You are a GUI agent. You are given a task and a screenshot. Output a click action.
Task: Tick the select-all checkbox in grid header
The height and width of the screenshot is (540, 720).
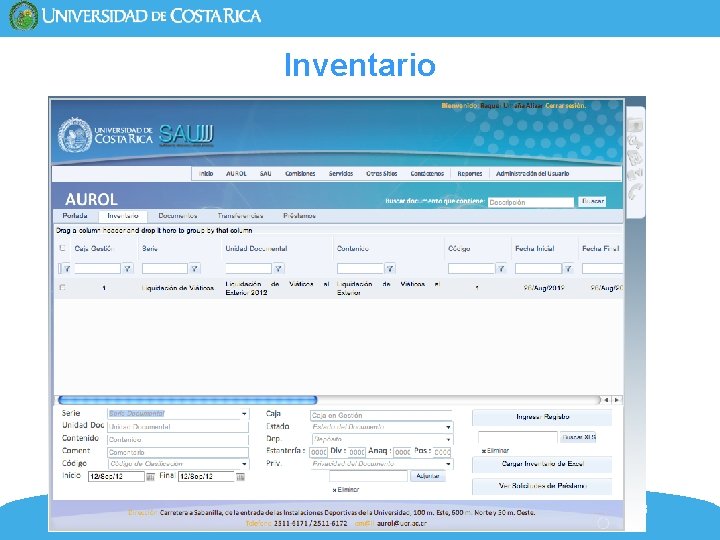[62, 248]
